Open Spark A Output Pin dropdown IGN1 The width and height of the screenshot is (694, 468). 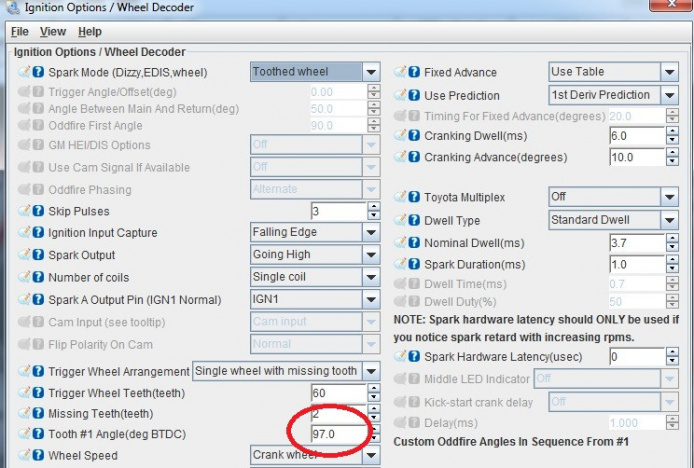(x=315, y=300)
